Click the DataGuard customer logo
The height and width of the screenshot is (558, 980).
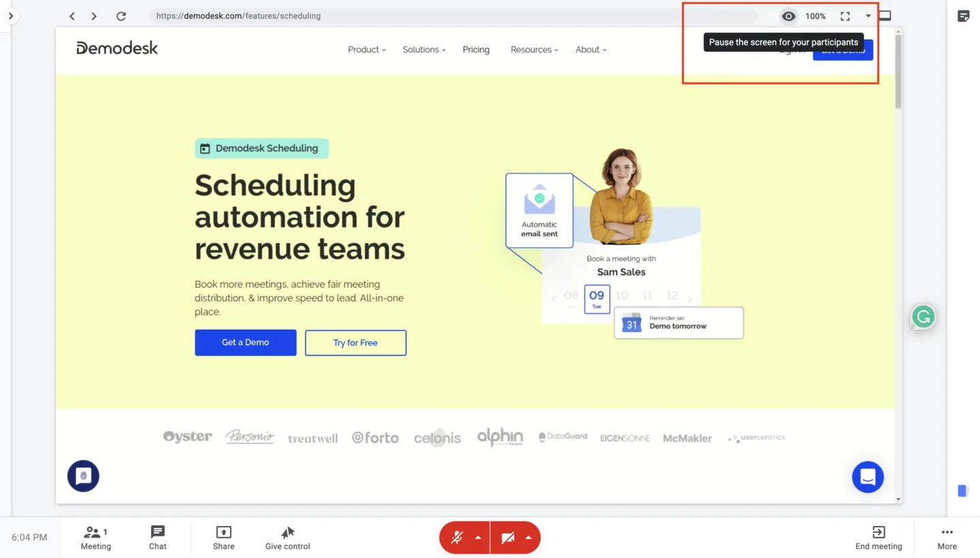563,437
